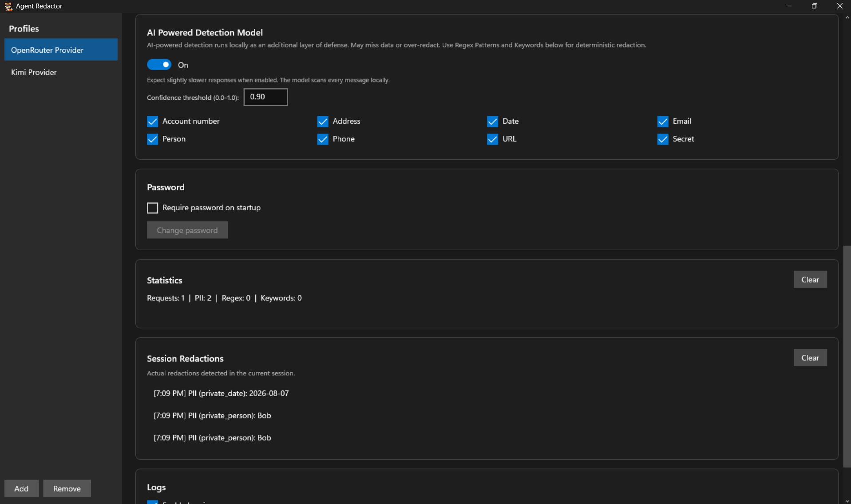Uncheck the Address checkbox
The width and height of the screenshot is (851, 504).
[x=323, y=121]
